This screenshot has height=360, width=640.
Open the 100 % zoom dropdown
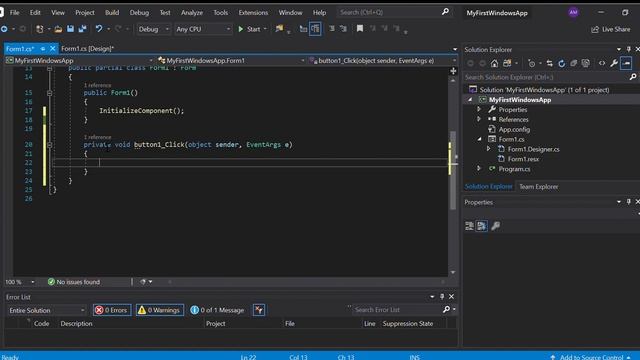20,282
